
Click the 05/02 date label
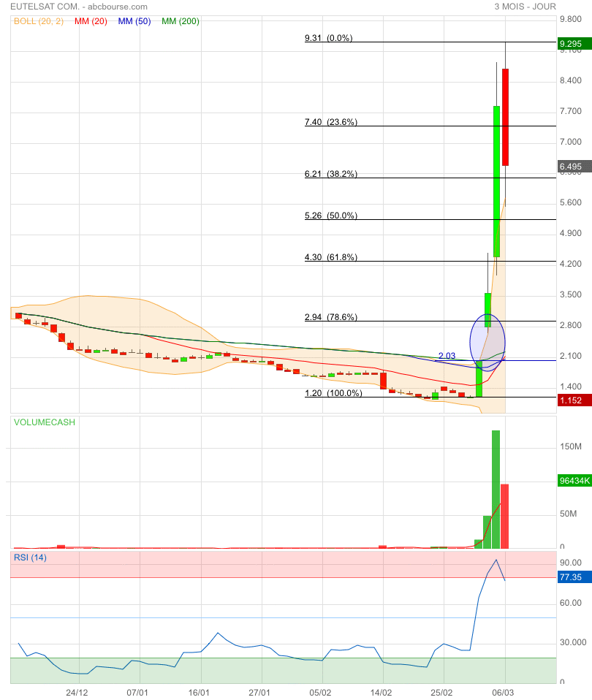coord(320,693)
